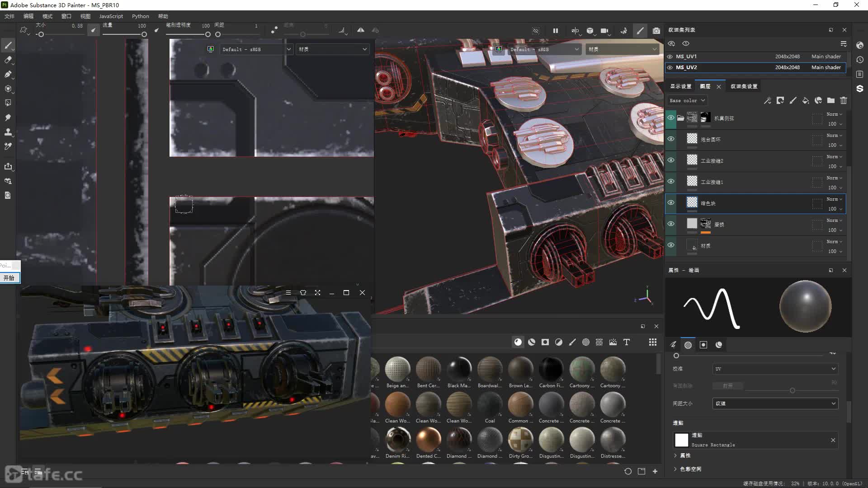Viewport: 868px width, 488px height.
Task: Click the Symmetry icon in top toolbar
Action: pyautogui.click(x=361, y=30)
